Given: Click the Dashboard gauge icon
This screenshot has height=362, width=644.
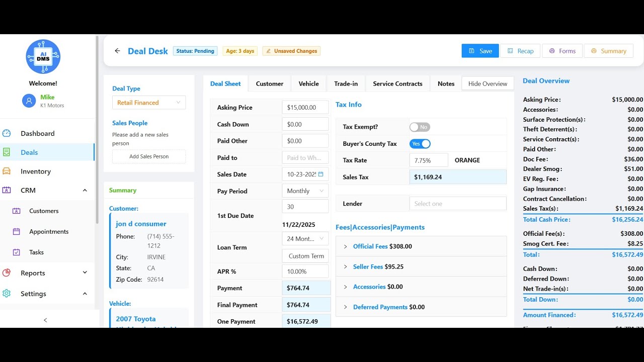Looking at the screenshot, I should (x=7, y=133).
